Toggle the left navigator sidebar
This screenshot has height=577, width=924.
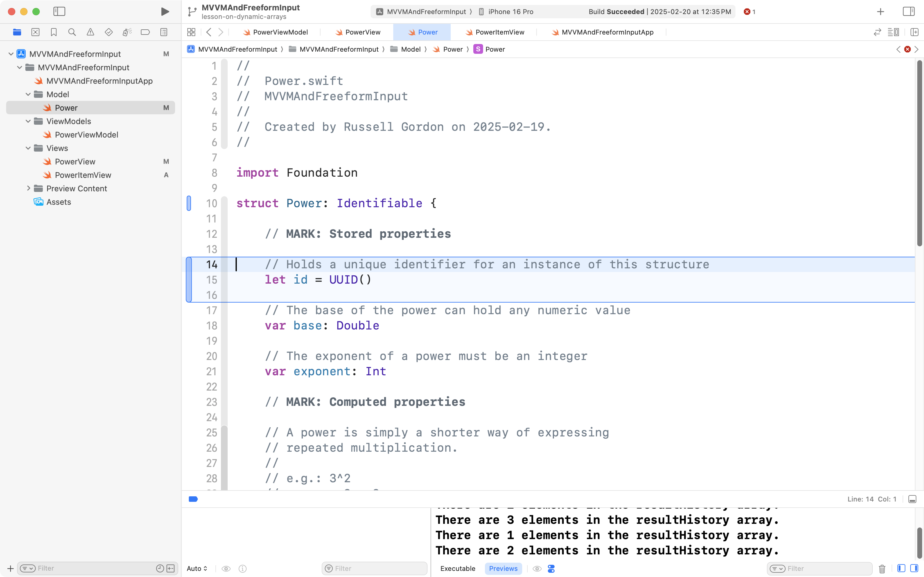59,11
